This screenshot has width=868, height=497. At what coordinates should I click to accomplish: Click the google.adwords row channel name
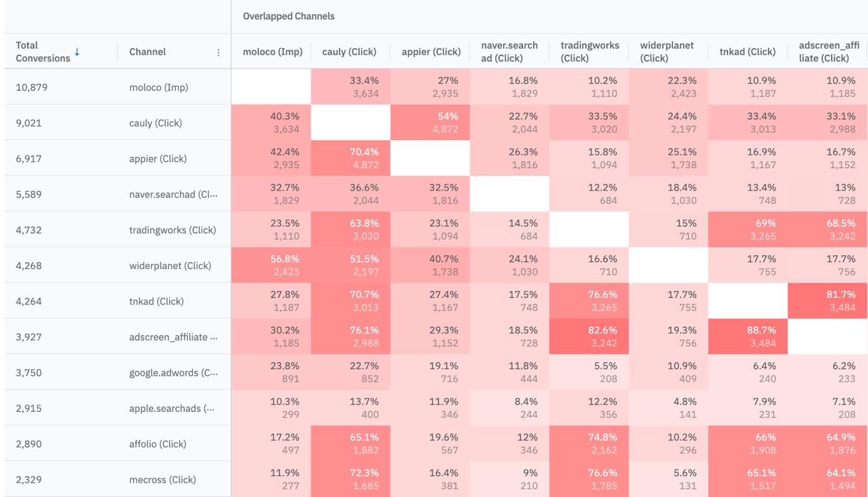[173, 373]
